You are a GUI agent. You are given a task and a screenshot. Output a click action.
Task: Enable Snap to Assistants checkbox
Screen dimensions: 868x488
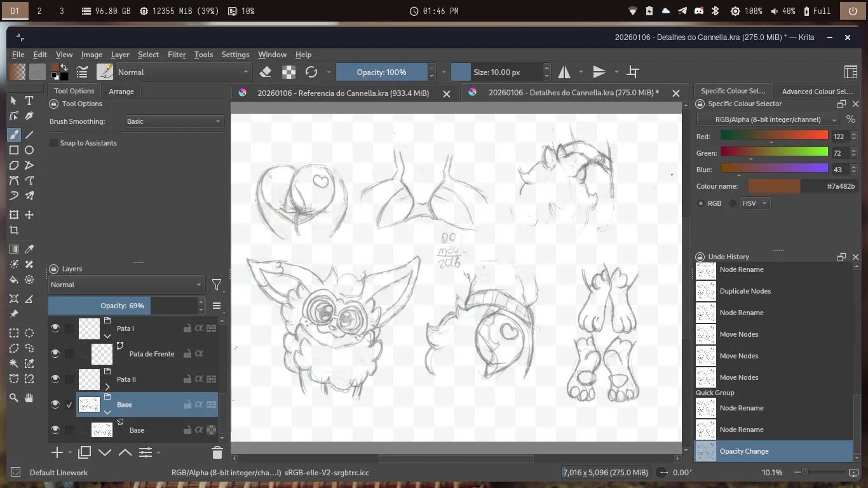coord(54,143)
